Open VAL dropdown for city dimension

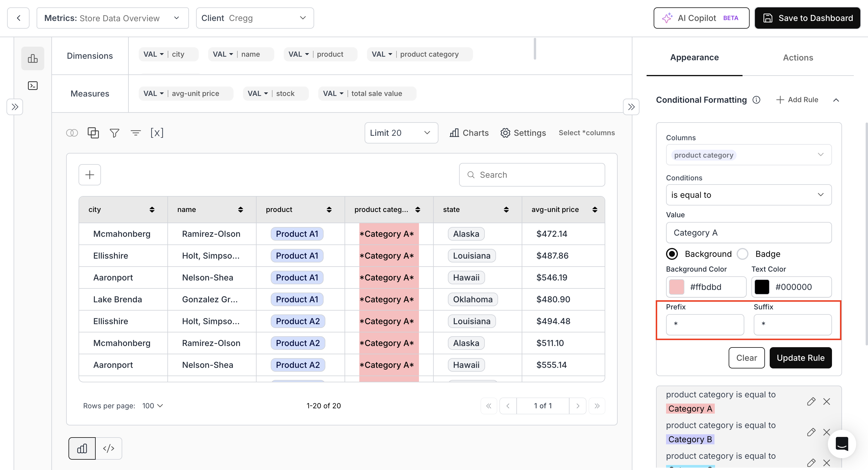[x=153, y=54]
